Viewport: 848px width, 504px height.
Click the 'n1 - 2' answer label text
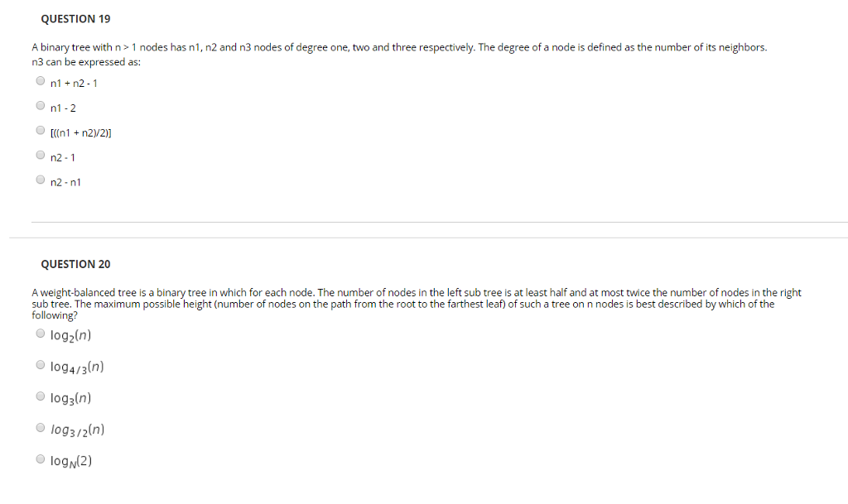click(x=63, y=108)
